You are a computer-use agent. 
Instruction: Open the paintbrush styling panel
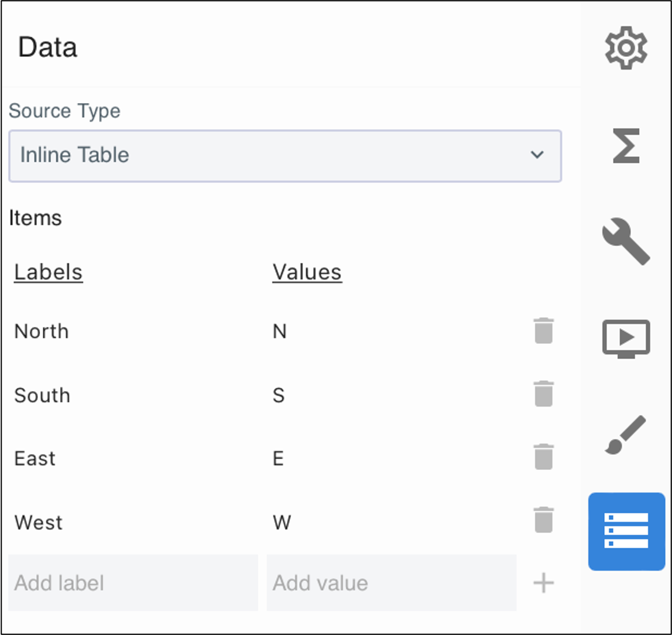(x=626, y=435)
